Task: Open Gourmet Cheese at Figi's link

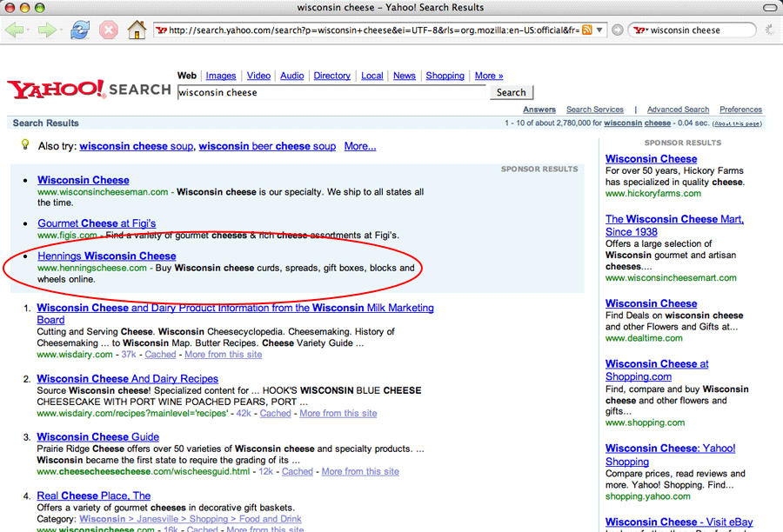Action: (97, 223)
